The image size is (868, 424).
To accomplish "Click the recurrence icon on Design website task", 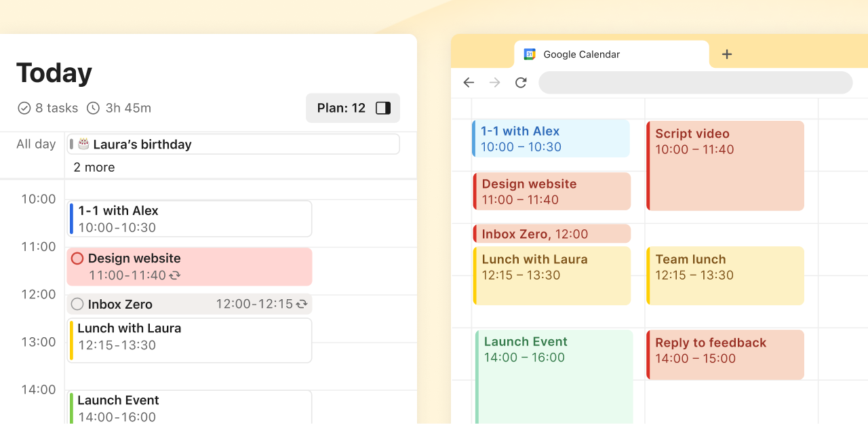I will pyautogui.click(x=174, y=275).
